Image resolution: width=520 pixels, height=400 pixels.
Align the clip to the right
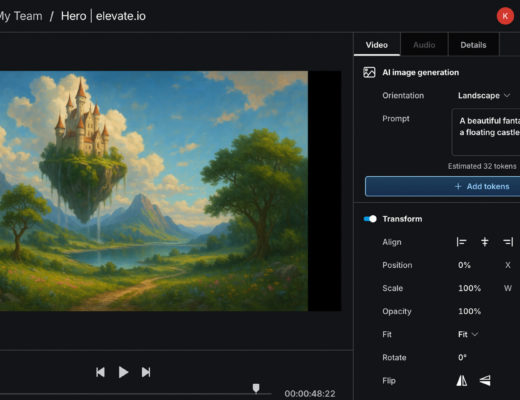[x=508, y=242]
